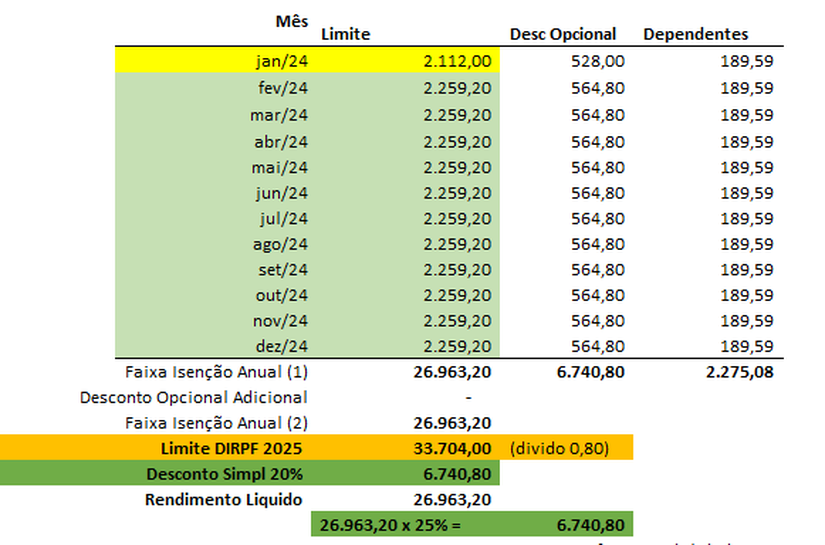Select the Desconto Opcional Adicional label

(x=194, y=397)
